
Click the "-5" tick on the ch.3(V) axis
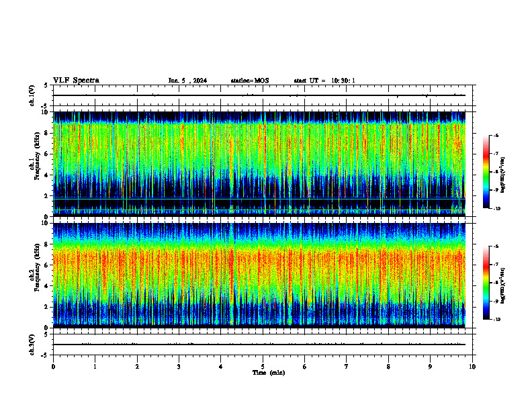pos(45,355)
